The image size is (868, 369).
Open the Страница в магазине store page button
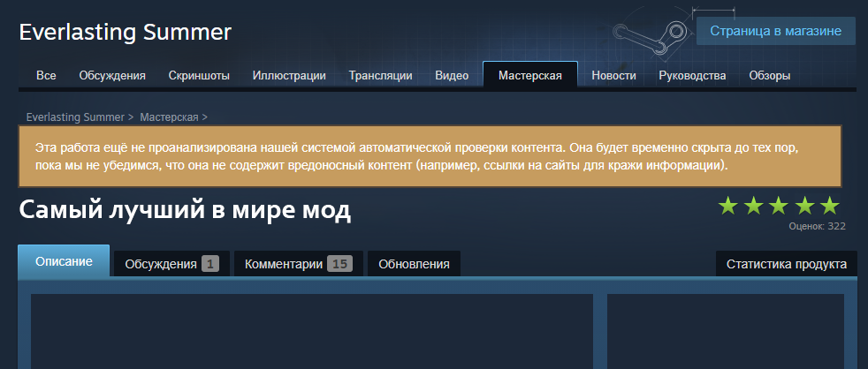coord(775,31)
